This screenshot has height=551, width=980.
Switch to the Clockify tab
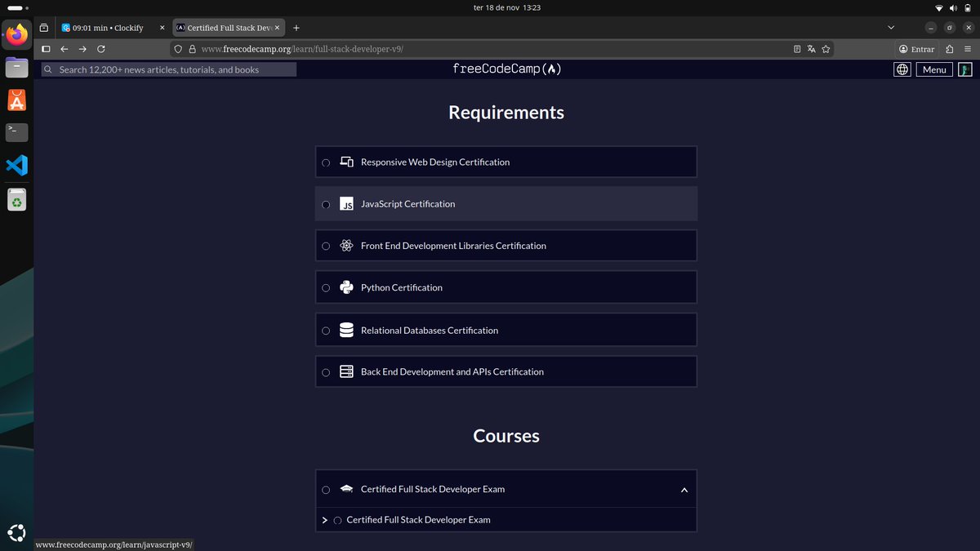click(x=106, y=27)
